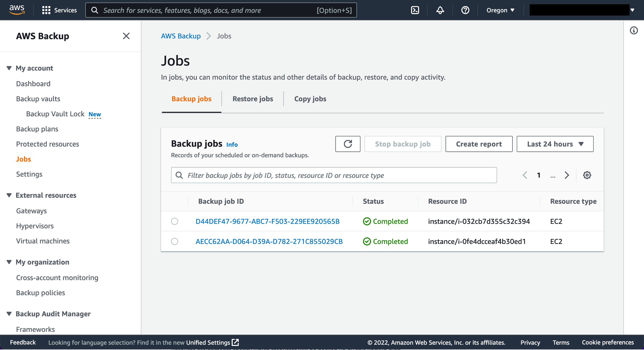Click the Completed status of job AECC62AA
The height and width of the screenshot is (350, 644).
point(385,241)
